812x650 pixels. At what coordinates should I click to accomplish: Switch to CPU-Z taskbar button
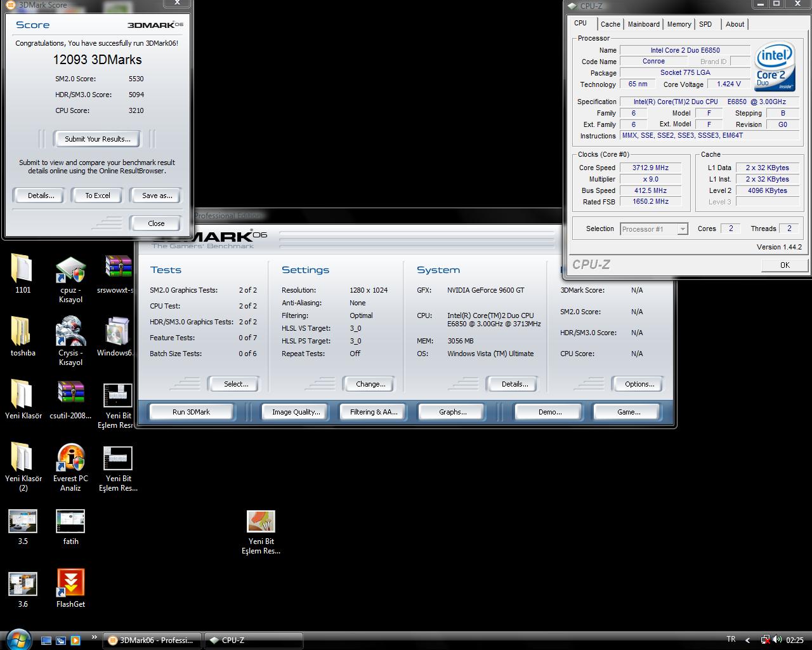coord(252,640)
